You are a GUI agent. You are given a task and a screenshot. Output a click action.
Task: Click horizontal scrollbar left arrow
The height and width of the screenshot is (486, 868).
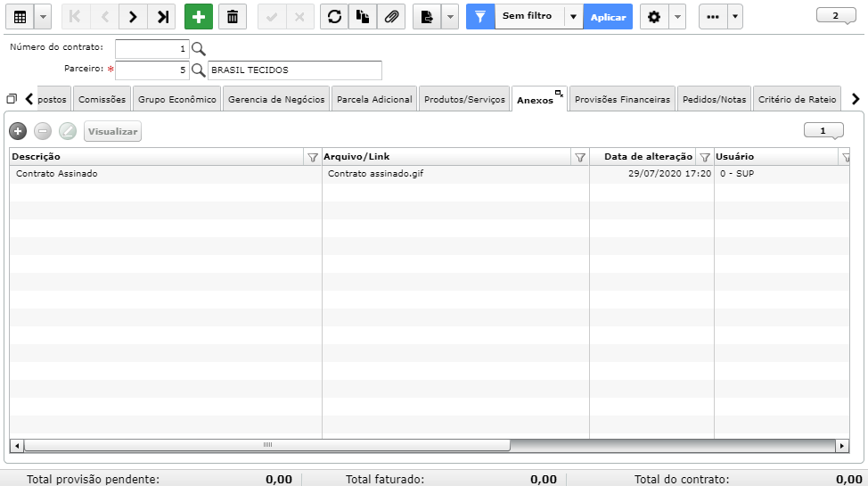point(17,446)
